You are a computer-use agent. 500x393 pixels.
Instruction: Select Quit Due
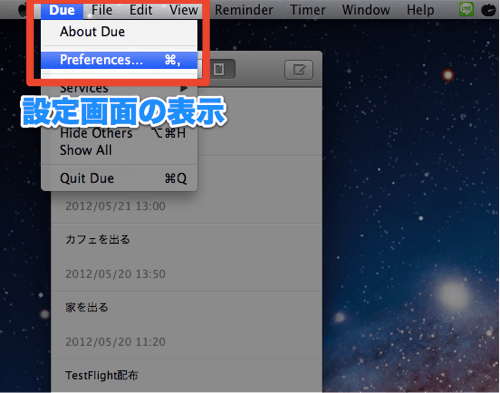(119, 178)
